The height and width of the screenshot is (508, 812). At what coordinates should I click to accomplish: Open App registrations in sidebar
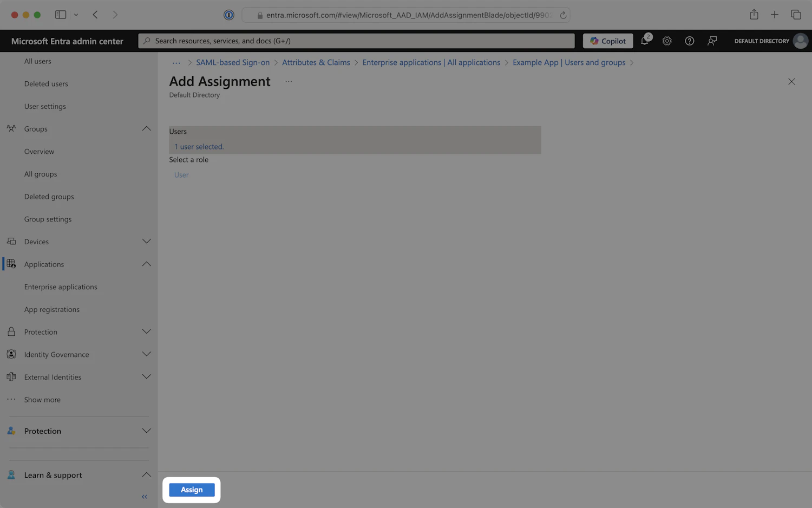coord(52,310)
